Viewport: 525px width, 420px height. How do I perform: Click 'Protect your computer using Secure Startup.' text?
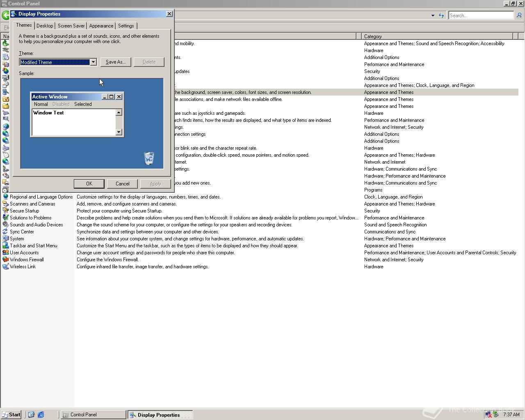(x=119, y=211)
